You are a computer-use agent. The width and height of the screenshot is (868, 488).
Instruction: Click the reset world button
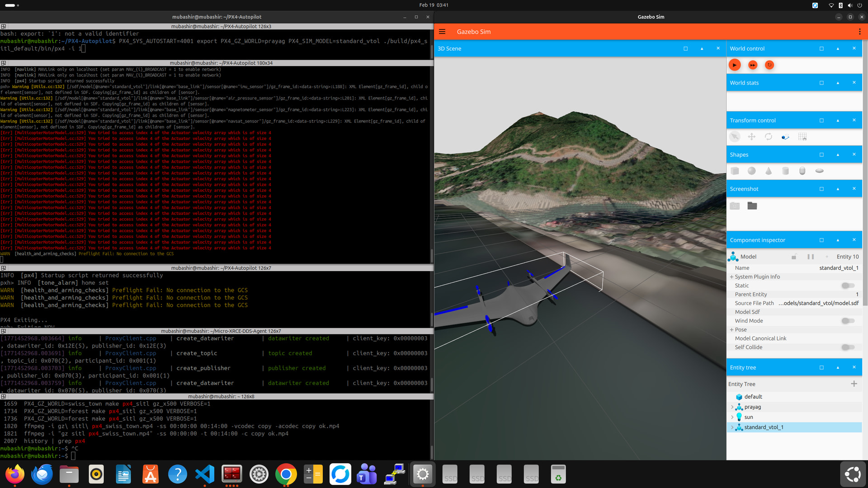click(769, 65)
